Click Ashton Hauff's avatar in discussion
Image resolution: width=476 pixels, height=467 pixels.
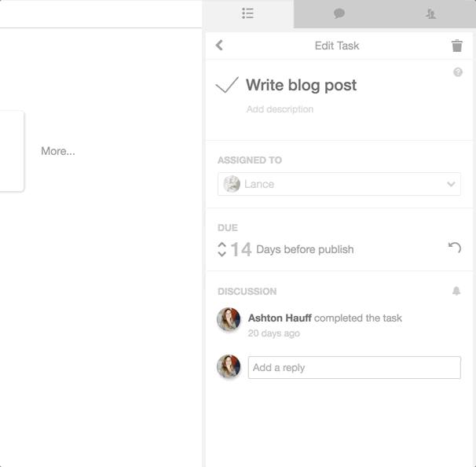229,319
